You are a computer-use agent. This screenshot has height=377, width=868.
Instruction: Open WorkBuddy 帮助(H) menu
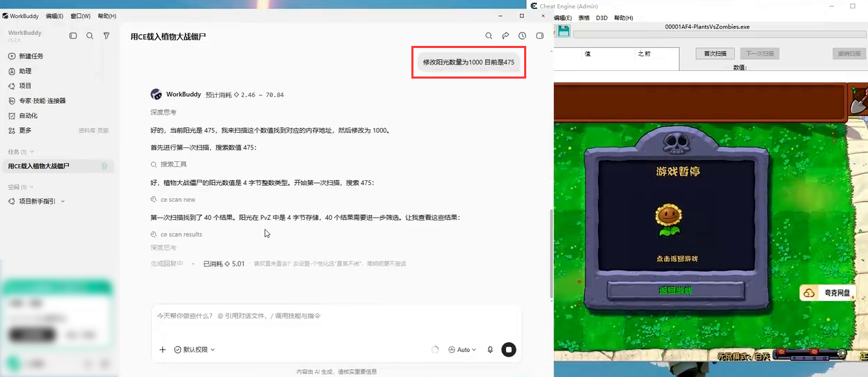click(x=107, y=16)
